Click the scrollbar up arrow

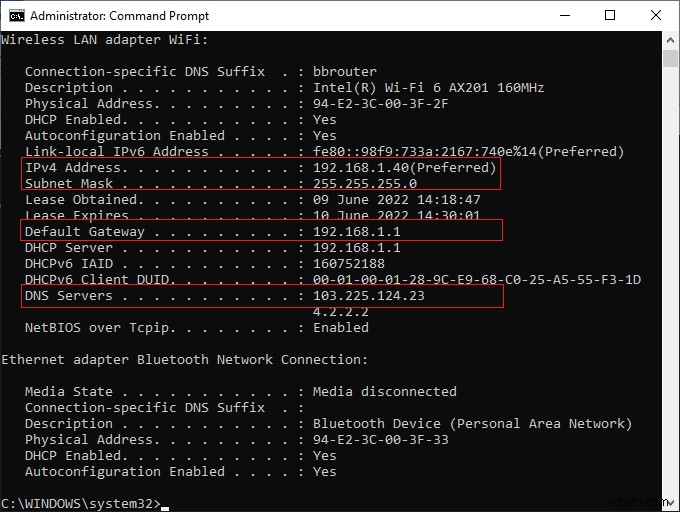point(671,40)
